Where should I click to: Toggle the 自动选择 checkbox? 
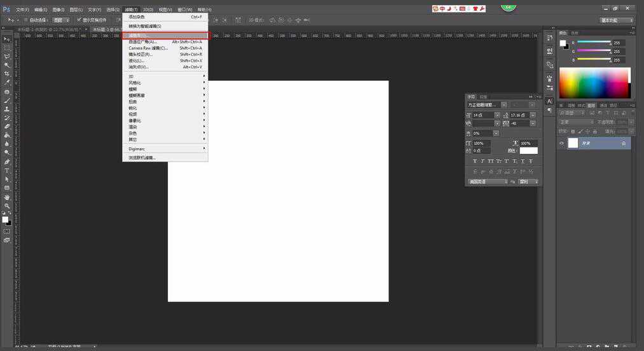[x=25, y=20]
